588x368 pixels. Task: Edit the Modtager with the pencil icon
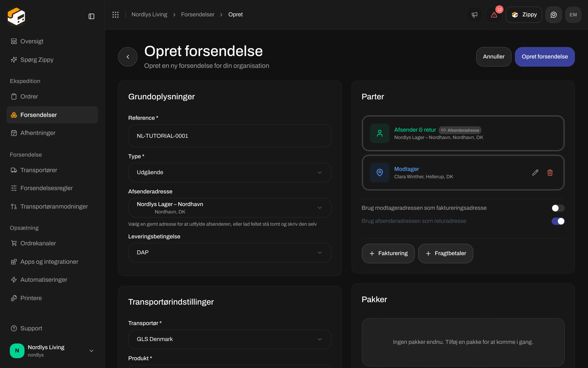coord(535,172)
